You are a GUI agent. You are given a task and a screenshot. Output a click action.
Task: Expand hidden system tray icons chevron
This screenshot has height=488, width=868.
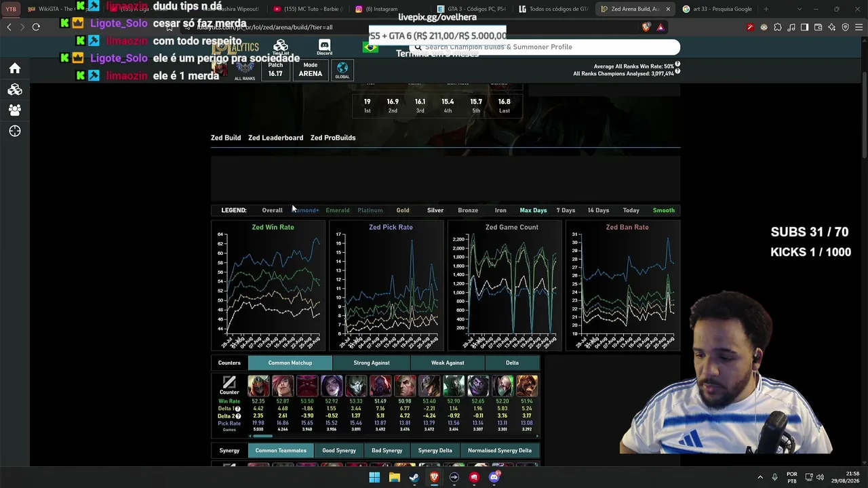click(x=760, y=477)
